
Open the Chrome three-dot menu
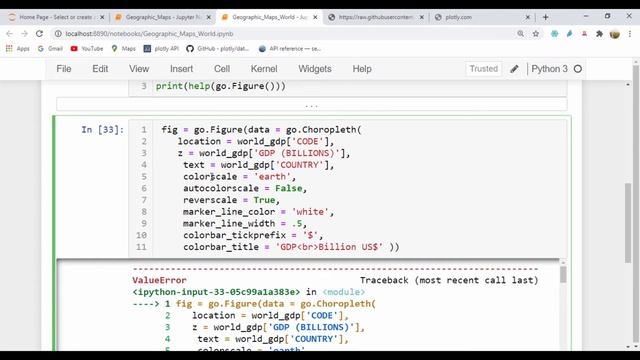(x=630, y=34)
